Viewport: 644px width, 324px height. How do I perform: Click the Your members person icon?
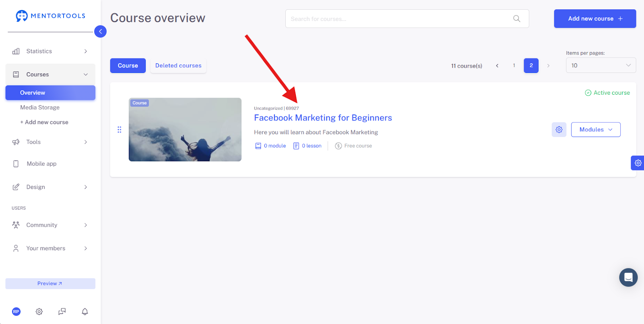[x=16, y=248]
